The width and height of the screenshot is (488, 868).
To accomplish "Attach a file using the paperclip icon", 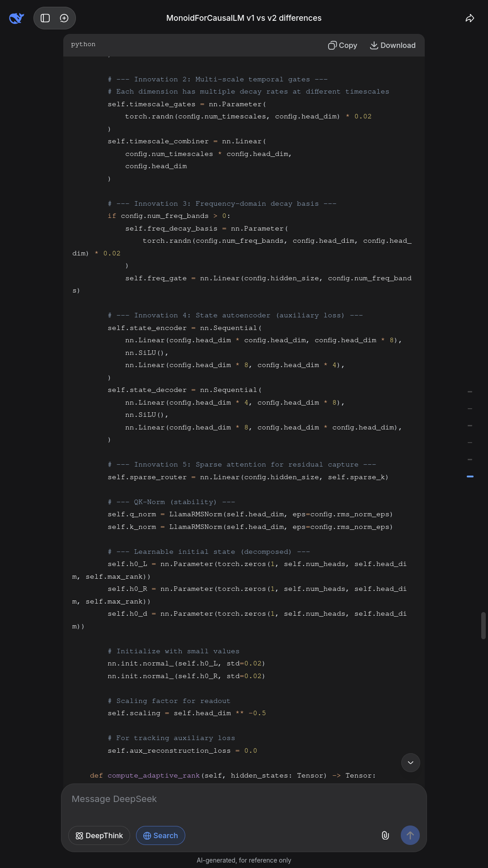I will tap(385, 835).
